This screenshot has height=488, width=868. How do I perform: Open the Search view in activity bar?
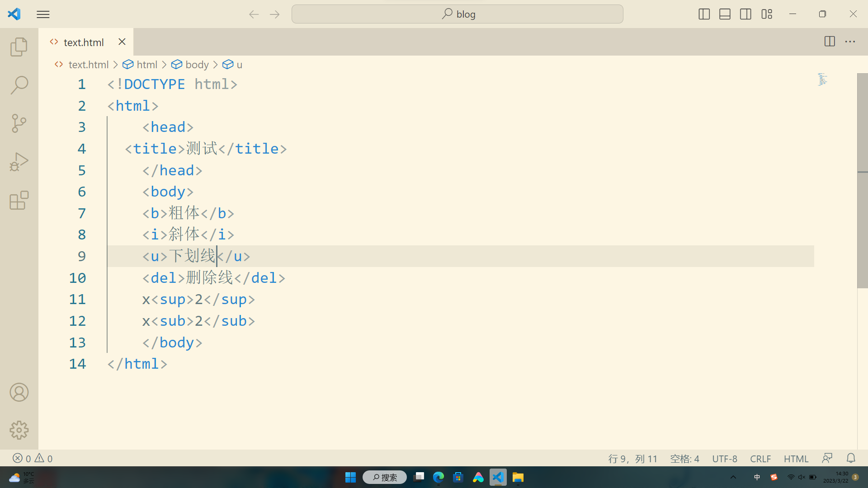pyautogui.click(x=19, y=85)
